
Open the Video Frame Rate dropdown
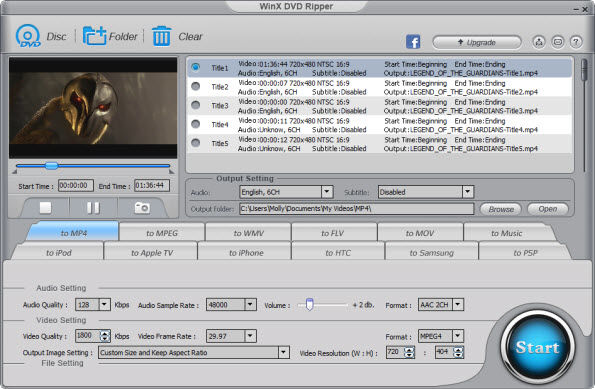click(250, 336)
